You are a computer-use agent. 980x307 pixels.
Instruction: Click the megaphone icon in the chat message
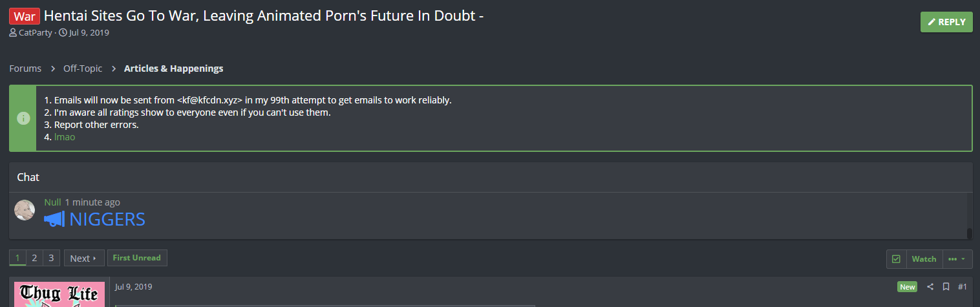54,220
